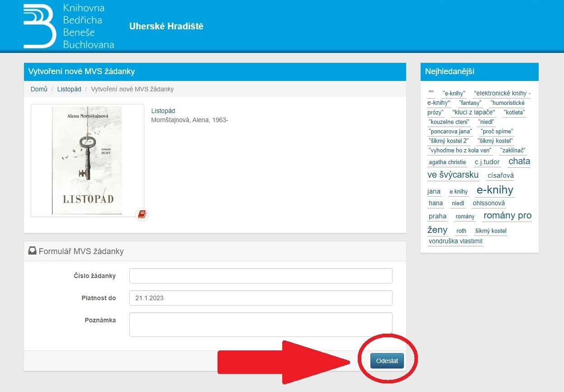Click the Vytvoření nové MVS žádanky panel heading
Image resolution: width=564 pixels, height=392 pixels.
81,71
